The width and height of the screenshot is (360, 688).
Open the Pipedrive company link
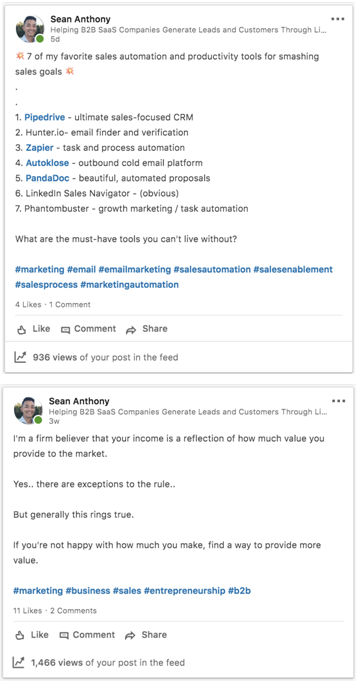(x=45, y=117)
